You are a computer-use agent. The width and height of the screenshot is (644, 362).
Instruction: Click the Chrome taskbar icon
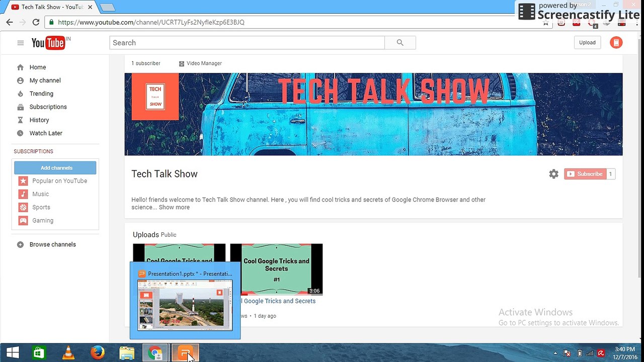(x=156, y=352)
